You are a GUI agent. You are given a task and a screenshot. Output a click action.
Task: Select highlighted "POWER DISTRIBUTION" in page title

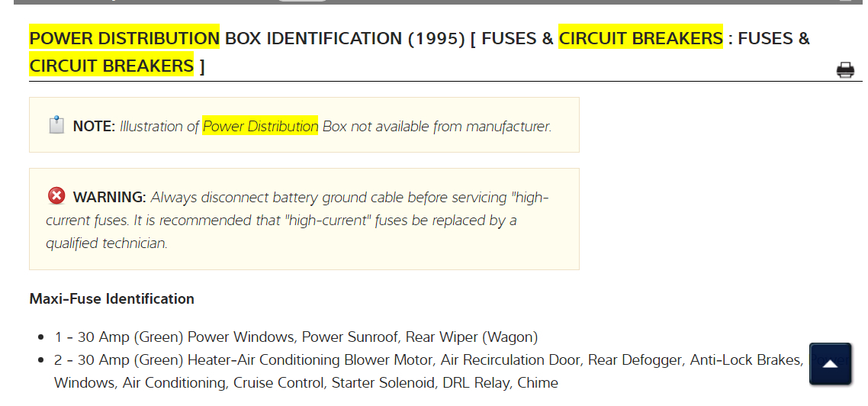coord(124,38)
